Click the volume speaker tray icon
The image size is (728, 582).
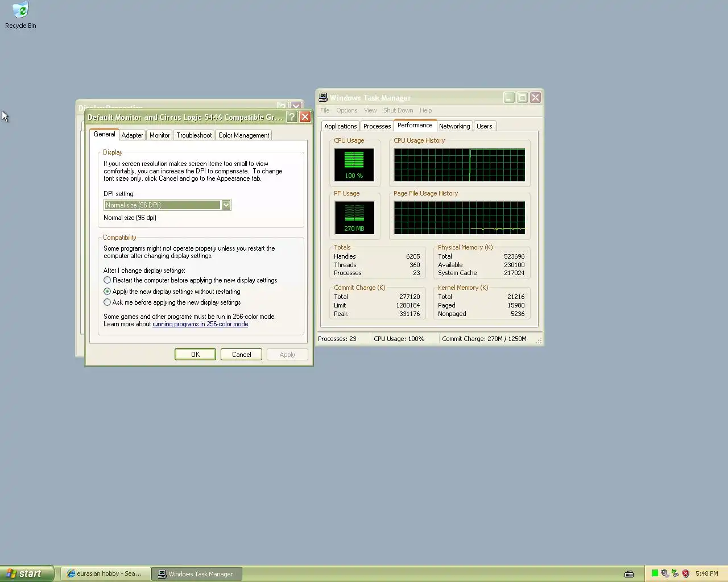pos(665,573)
